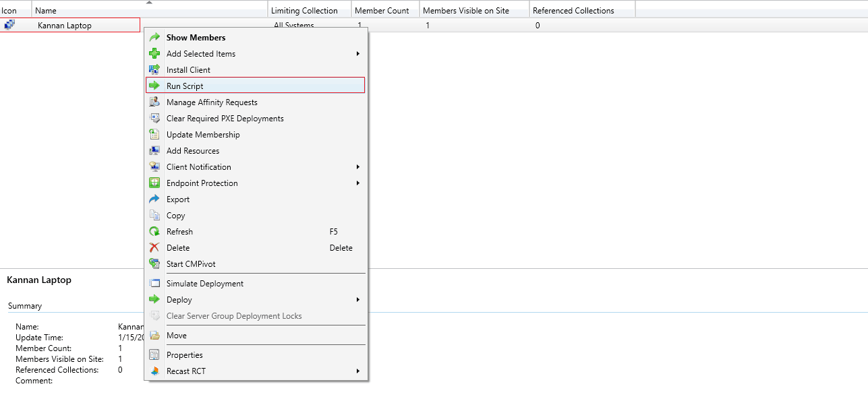Screen dimensions: 868x405
Task: Click the Run Script green arrow icon
Action: point(154,86)
